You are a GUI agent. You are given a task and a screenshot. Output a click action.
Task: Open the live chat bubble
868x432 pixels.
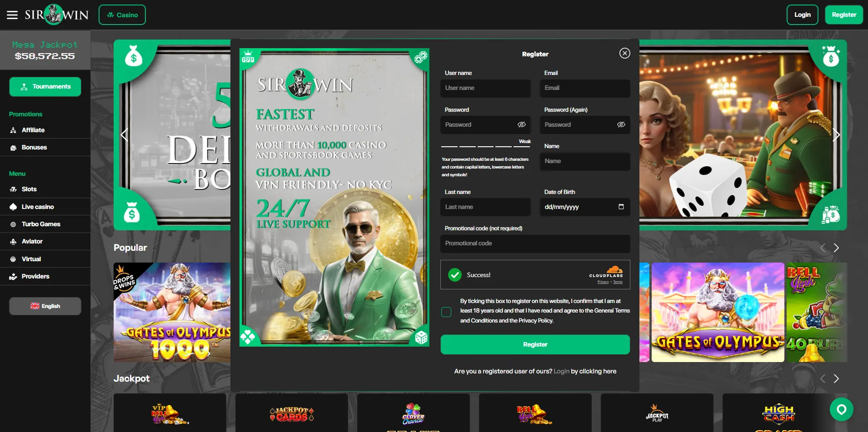842,409
